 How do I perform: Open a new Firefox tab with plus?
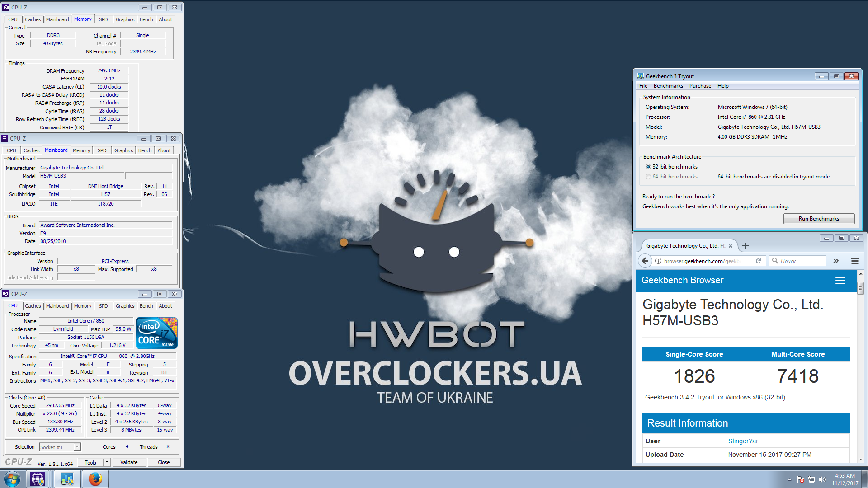coord(745,246)
